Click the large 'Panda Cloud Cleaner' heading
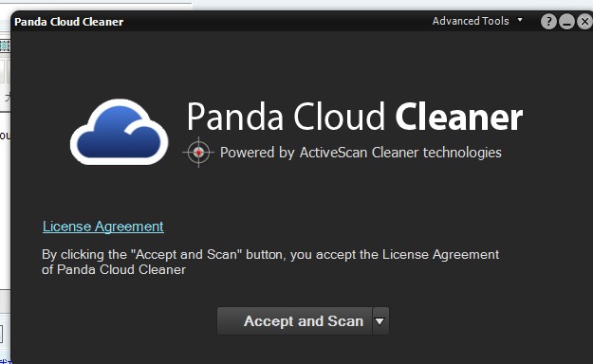 click(355, 117)
